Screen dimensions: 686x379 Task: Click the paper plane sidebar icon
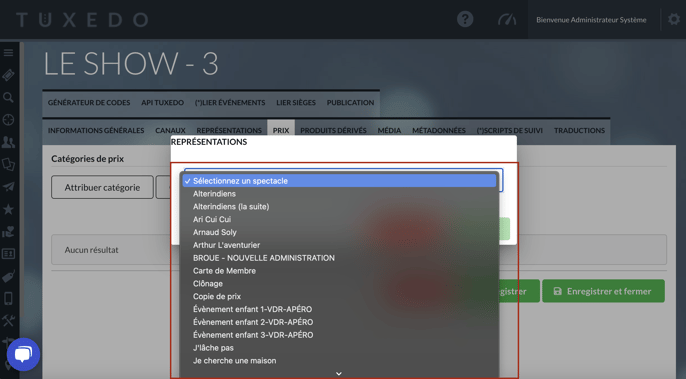point(8,187)
